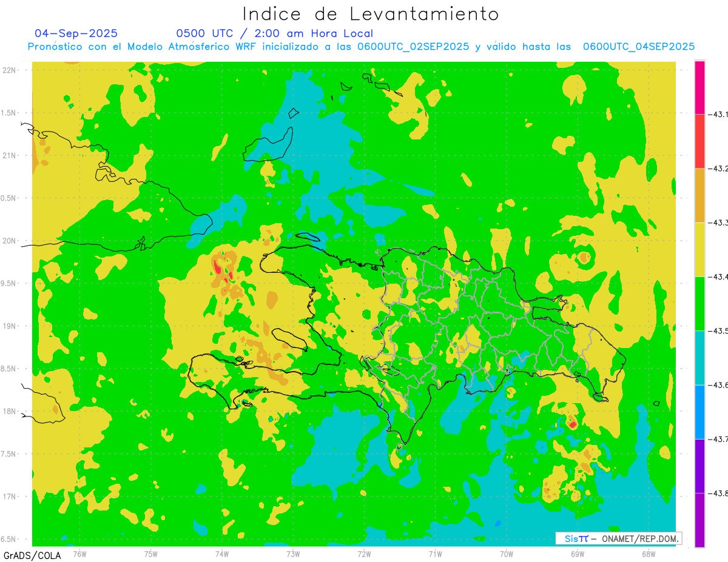Click the "74W" longitude label

pyautogui.click(x=221, y=553)
